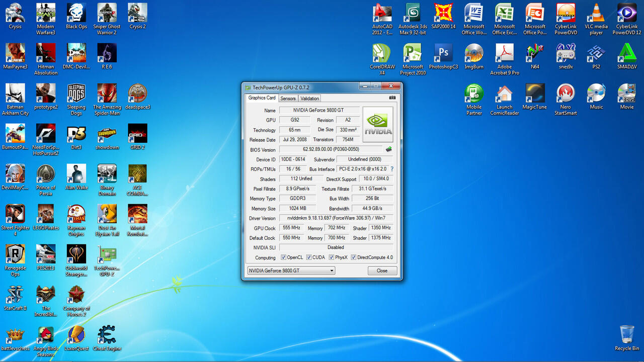Select the MaxPayne3 desktop icon
The image size is (644, 362).
(x=15, y=56)
